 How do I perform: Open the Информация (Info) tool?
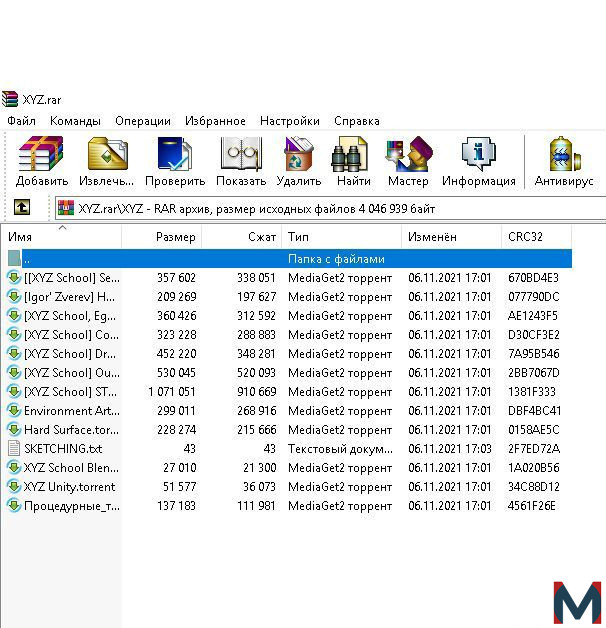coord(479,154)
